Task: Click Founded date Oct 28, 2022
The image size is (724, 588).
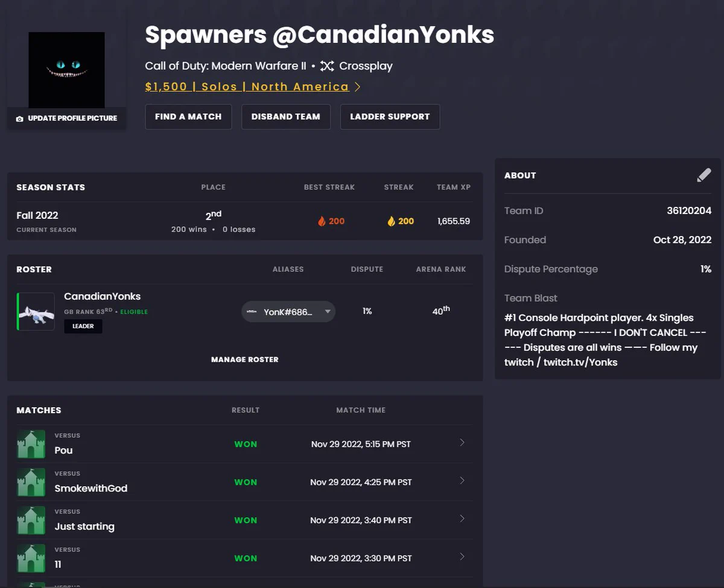Action: click(682, 239)
